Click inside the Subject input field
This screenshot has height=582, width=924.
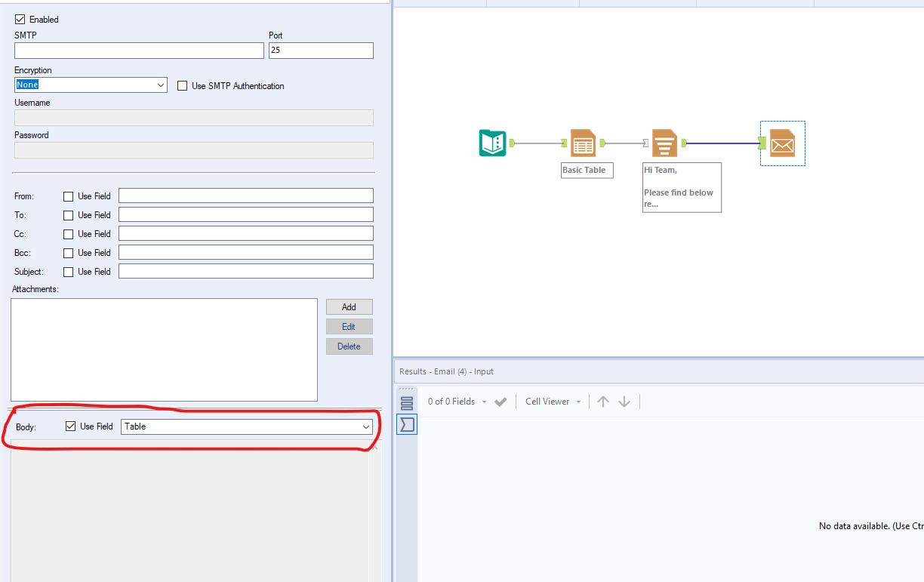[x=245, y=271]
